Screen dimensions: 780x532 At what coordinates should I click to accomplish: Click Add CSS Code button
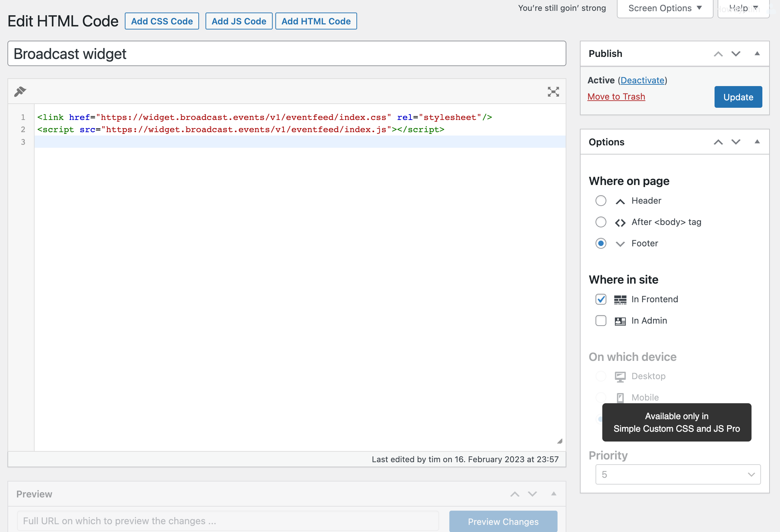tap(162, 21)
